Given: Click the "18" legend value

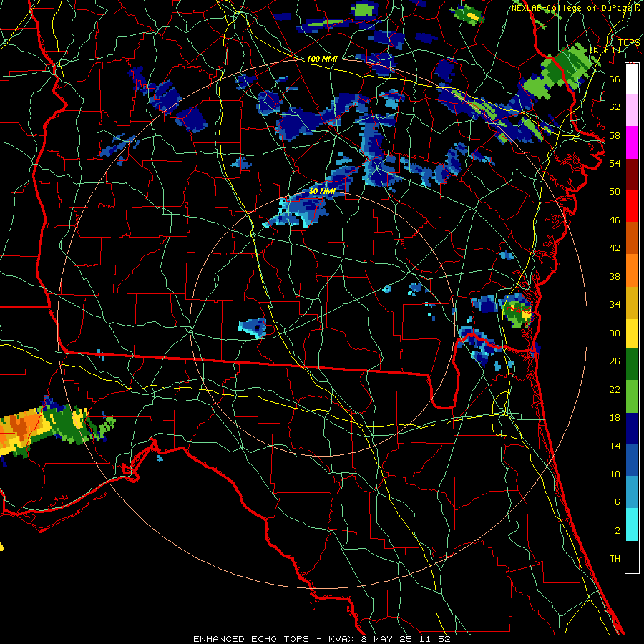Looking at the screenshot, I should point(615,418).
